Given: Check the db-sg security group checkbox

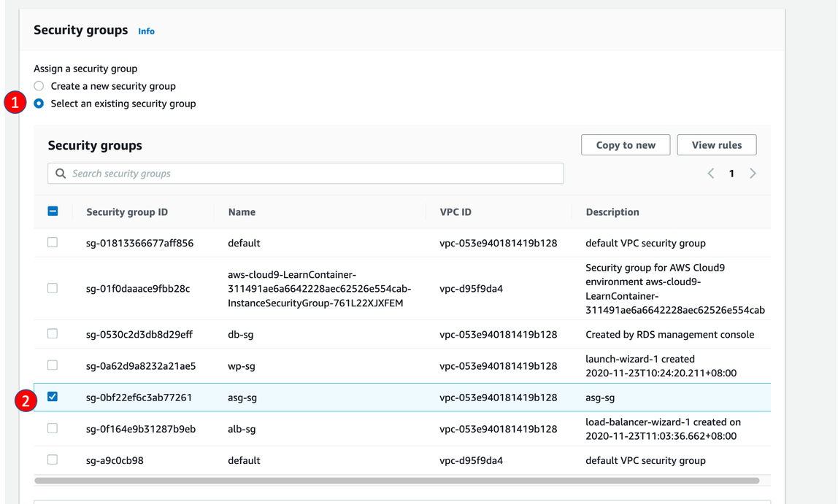Looking at the screenshot, I should pos(53,334).
